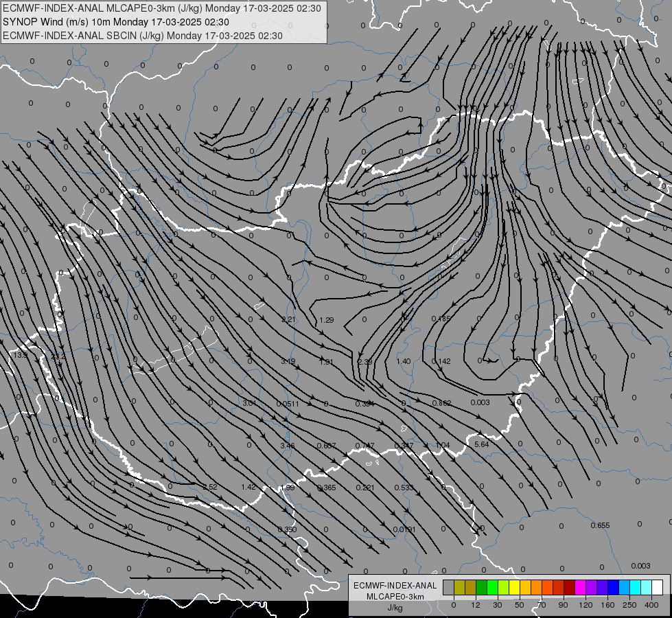Image resolution: width=672 pixels, height=618 pixels.
Task: Click the pure blue legend swatch
Action: pyautogui.click(x=613, y=587)
